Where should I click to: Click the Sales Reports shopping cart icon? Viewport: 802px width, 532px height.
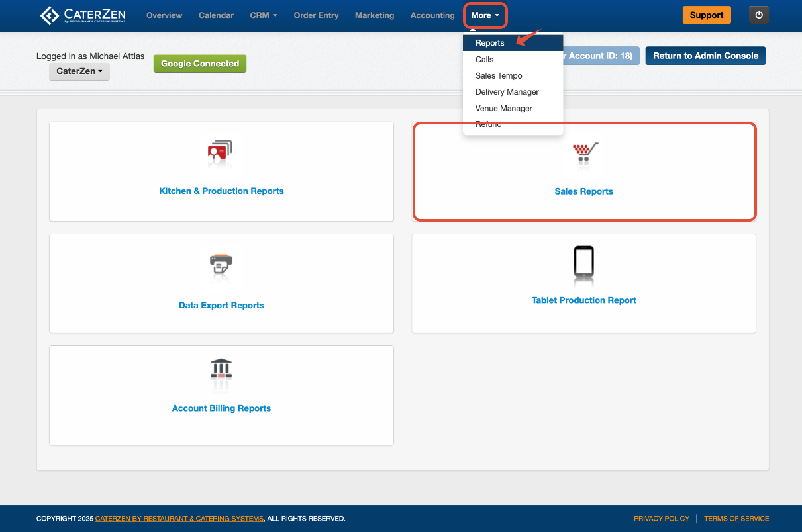[x=584, y=154]
